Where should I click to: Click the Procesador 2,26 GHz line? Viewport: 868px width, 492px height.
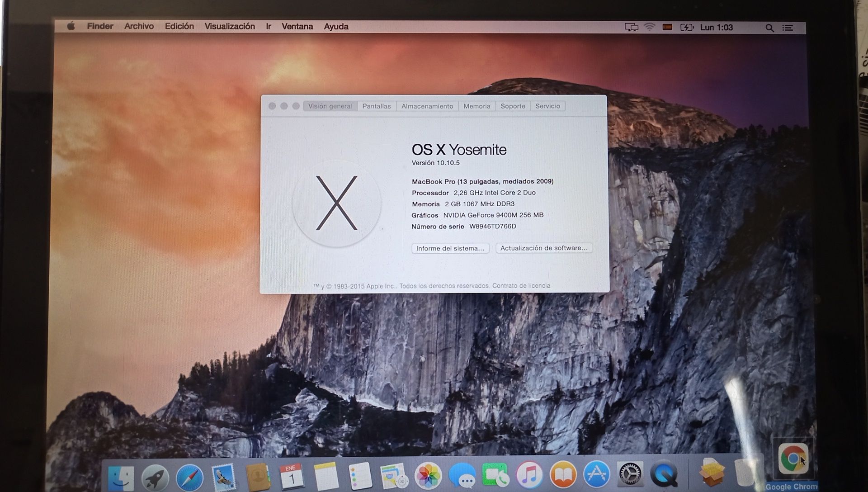tap(473, 193)
